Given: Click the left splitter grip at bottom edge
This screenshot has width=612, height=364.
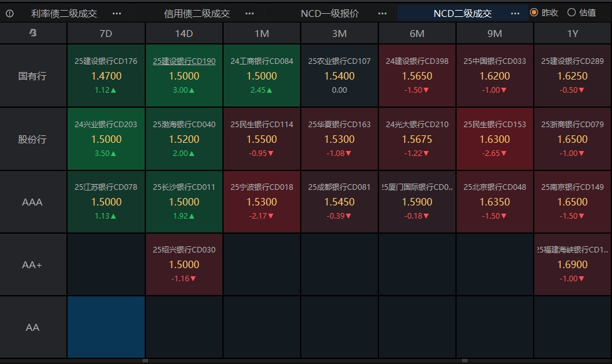Looking at the screenshot, I should tap(145, 360).
